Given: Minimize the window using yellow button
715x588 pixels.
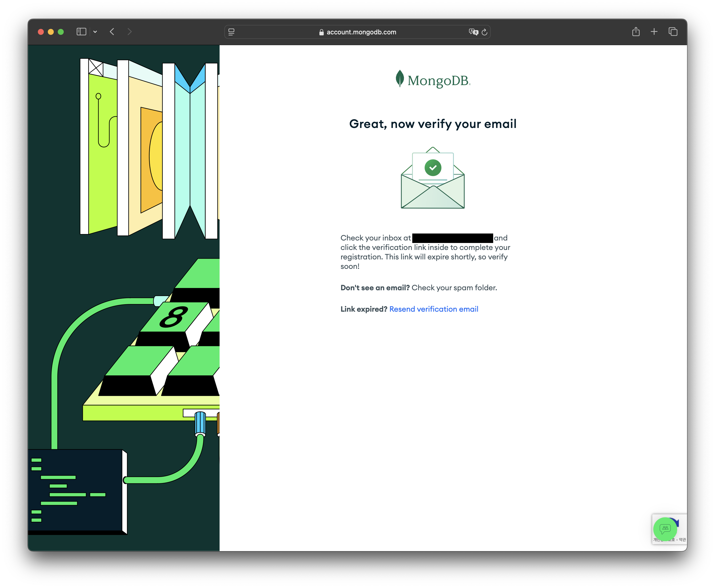Looking at the screenshot, I should click(x=51, y=32).
